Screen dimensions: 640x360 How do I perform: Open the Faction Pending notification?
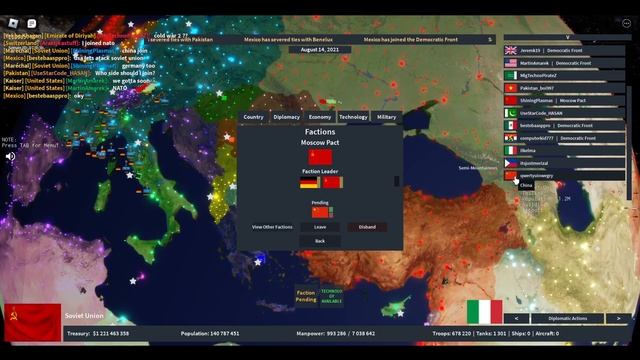(x=306, y=296)
